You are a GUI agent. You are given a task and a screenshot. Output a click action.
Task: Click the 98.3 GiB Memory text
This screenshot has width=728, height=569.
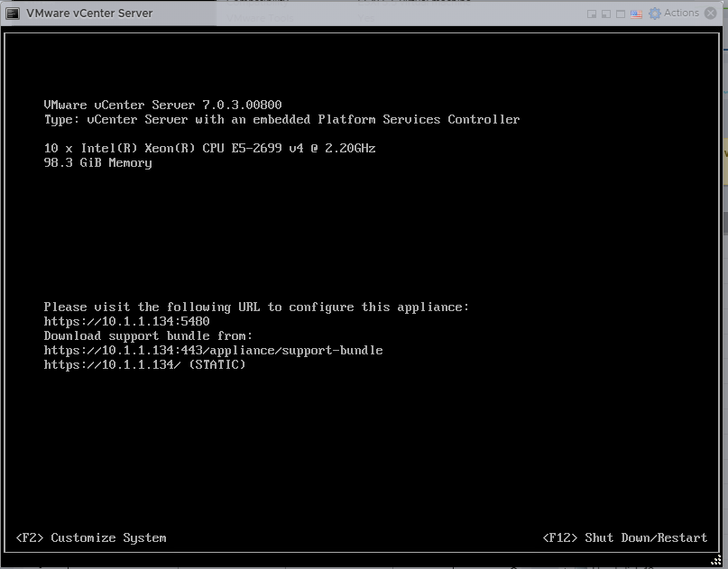coord(98,162)
